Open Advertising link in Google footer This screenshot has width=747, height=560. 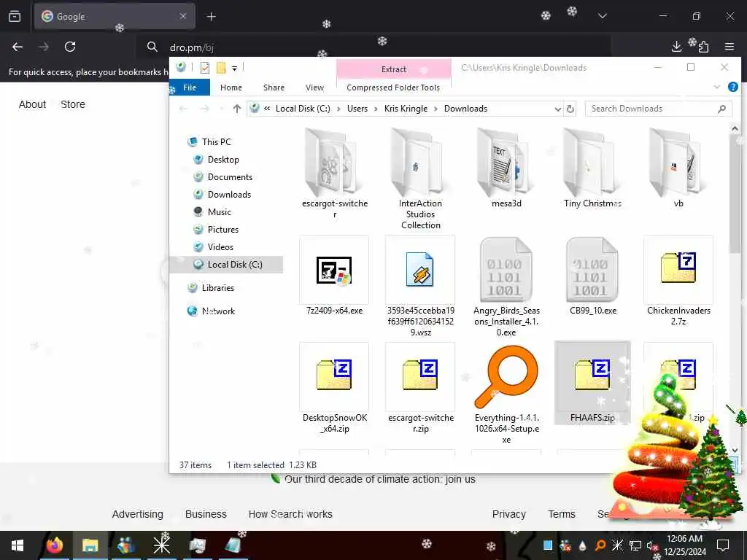pyautogui.click(x=138, y=514)
